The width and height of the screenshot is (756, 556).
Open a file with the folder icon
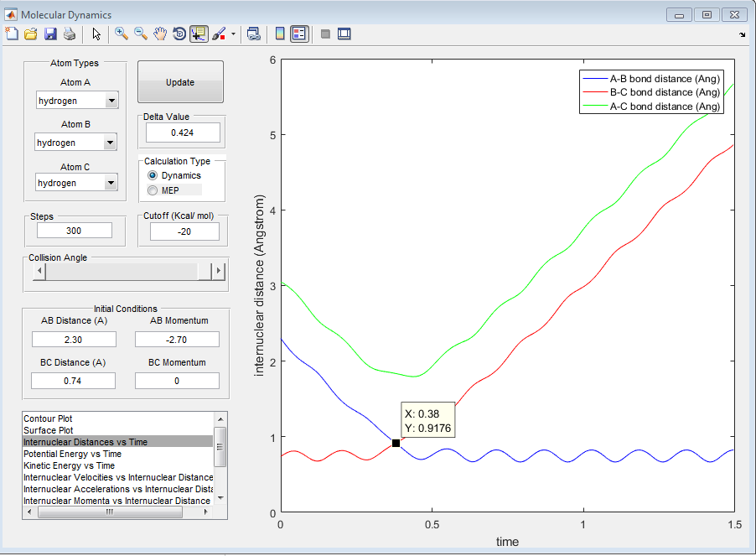coord(31,34)
